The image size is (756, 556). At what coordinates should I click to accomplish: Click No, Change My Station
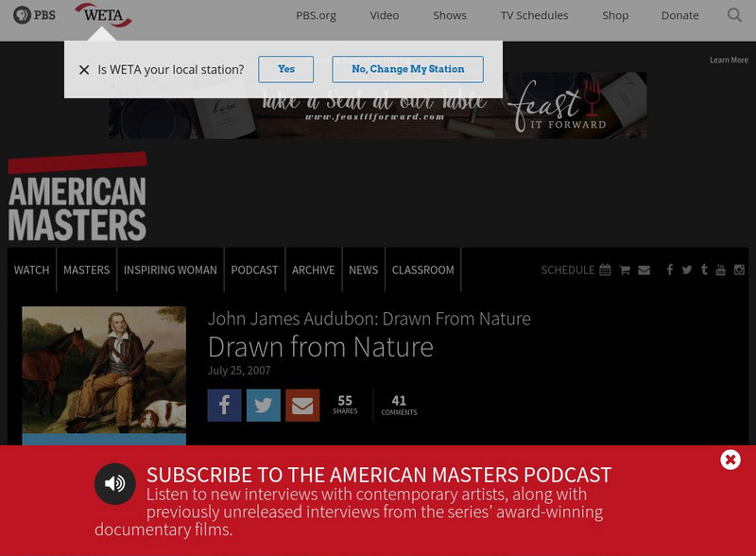pos(408,69)
